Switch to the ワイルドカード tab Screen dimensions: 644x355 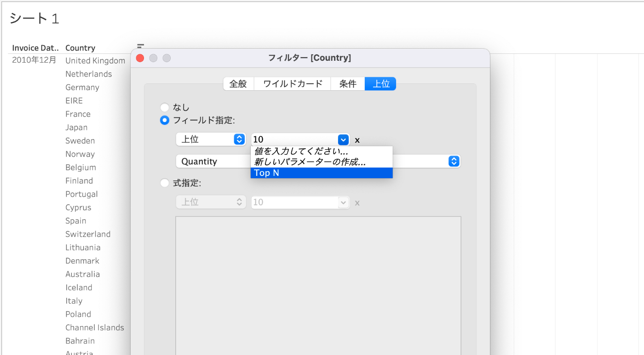(293, 84)
